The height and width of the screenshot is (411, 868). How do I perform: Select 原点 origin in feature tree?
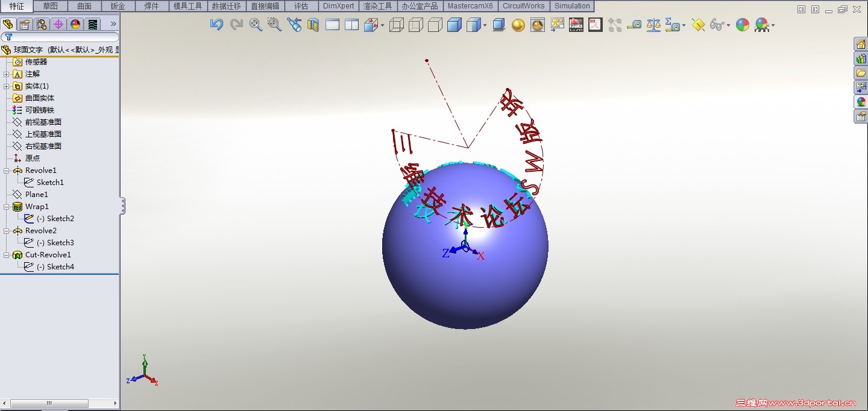(x=33, y=158)
